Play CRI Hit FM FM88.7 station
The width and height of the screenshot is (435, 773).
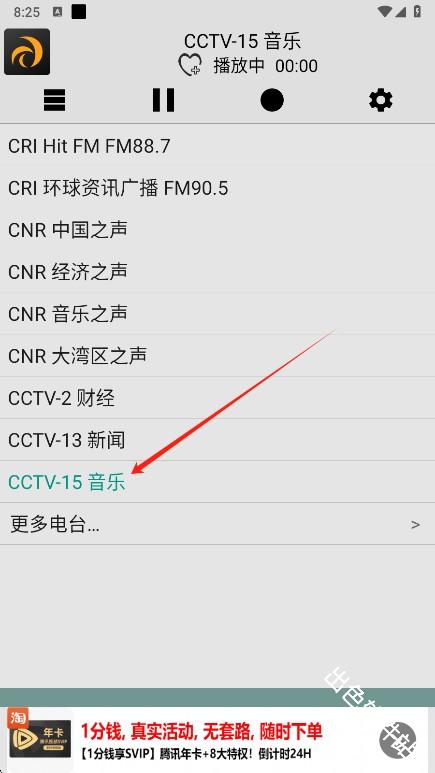[x=218, y=146]
